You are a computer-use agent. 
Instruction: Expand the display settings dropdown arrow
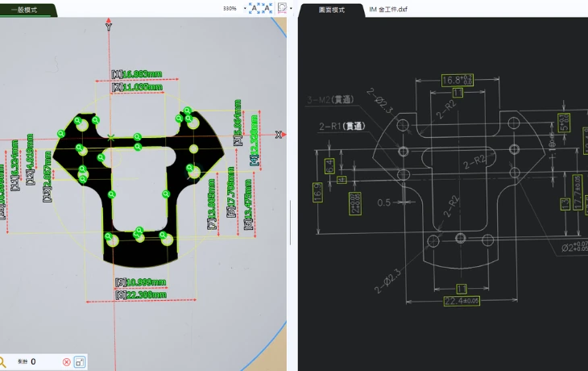291,9
